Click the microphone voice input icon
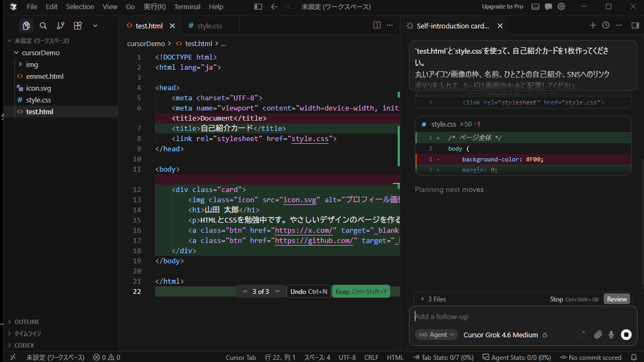The image size is (644, 362). 611,335
